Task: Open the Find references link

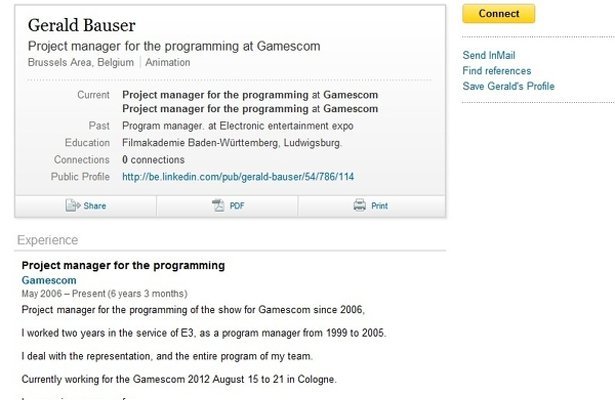Action: [x=497, y=71]
